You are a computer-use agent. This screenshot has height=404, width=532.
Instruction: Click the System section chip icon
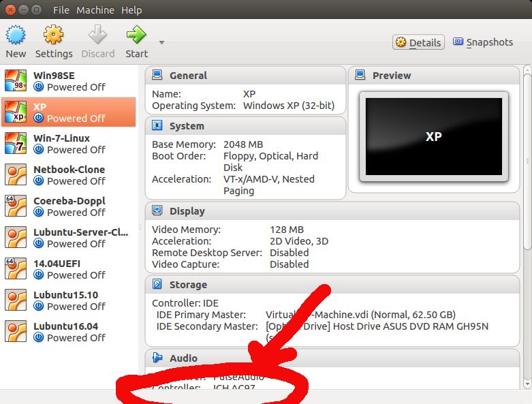[x=157, y=125]
